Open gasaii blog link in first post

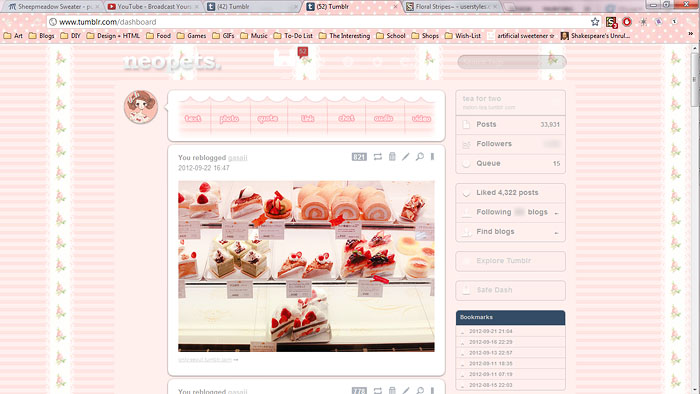[x=238, y=158]
